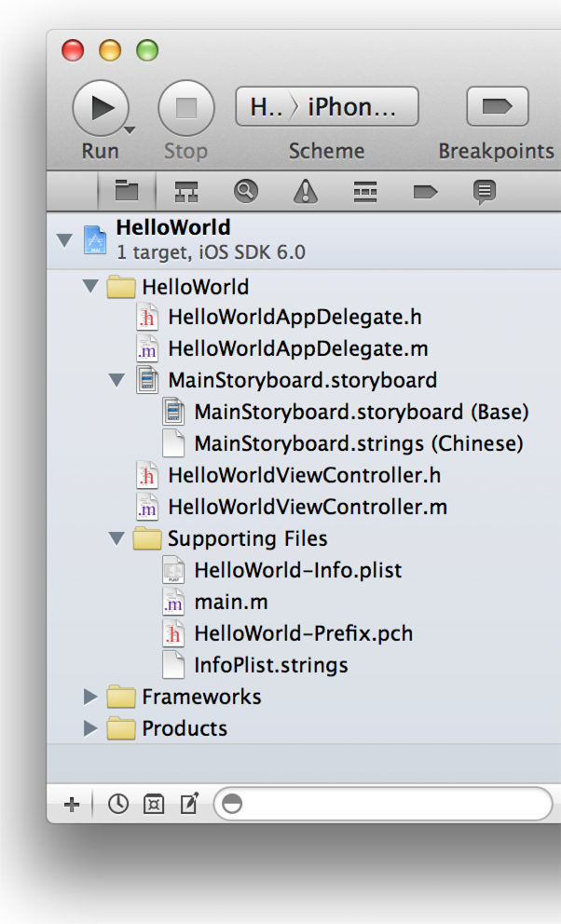Open the Scheme selector popup
Viewport: 561px width, 924px height.
(326, 107)
